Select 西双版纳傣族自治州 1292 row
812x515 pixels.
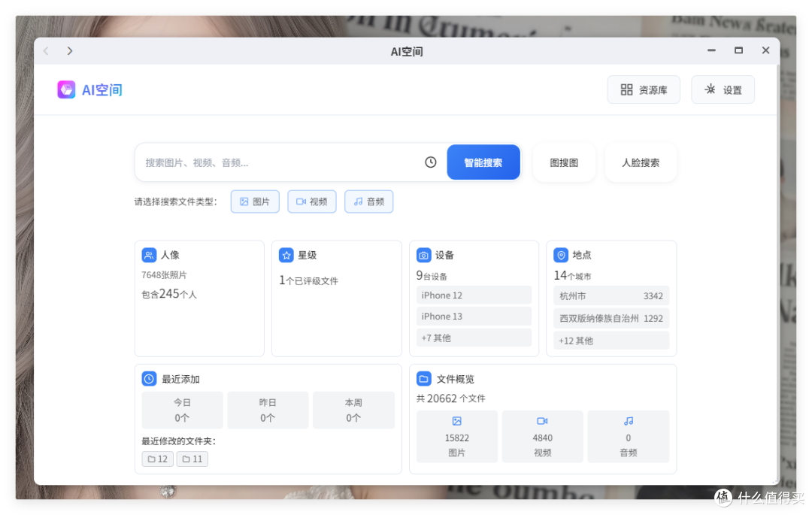[611, 318]
